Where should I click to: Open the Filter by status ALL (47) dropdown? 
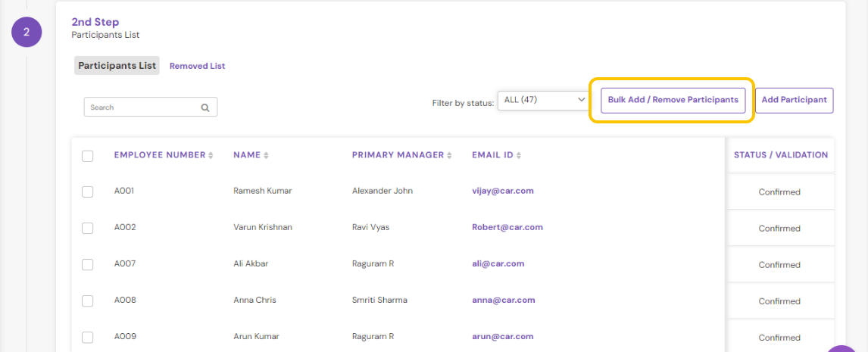click(542, 101)
